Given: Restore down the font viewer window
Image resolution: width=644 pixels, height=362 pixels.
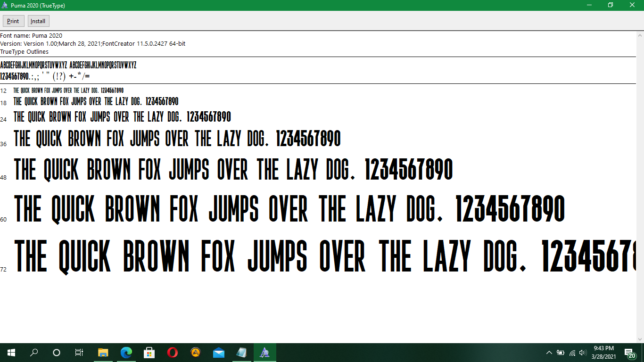Looking at the screenshot, I should pos(611,5).
